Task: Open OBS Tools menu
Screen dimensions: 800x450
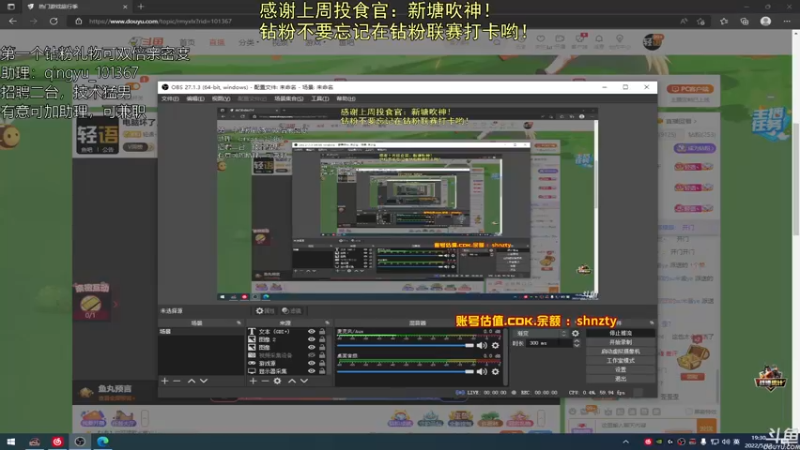Action: (320, 98)
